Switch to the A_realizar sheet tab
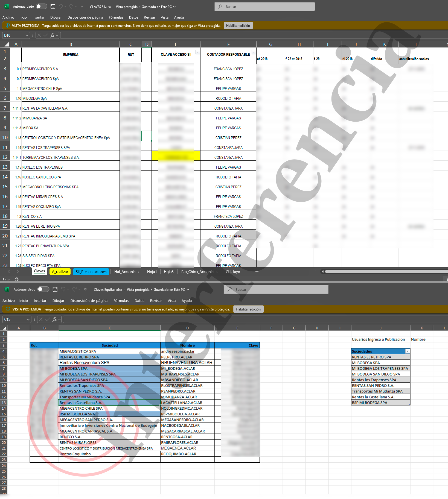Screen dimensions: 448x499 pos(60,272)
